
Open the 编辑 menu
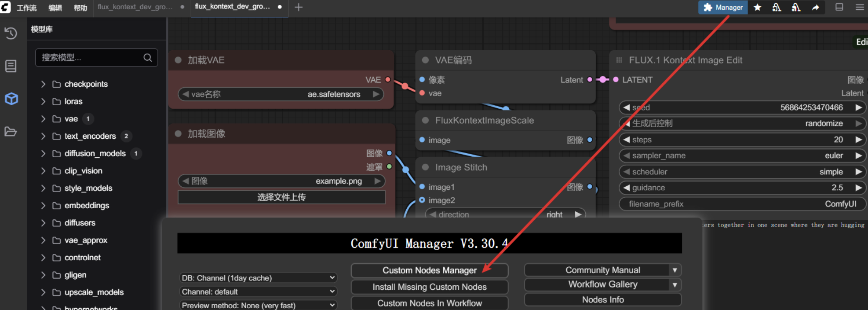click(x=55, y=8)
